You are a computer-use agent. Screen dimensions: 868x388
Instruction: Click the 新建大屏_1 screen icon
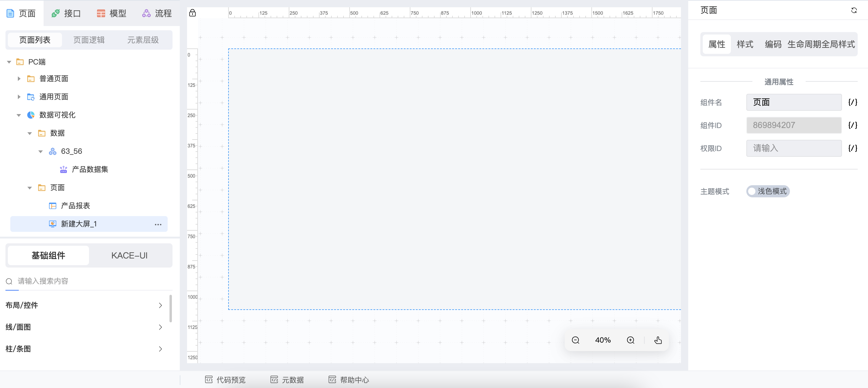(53, 224)
